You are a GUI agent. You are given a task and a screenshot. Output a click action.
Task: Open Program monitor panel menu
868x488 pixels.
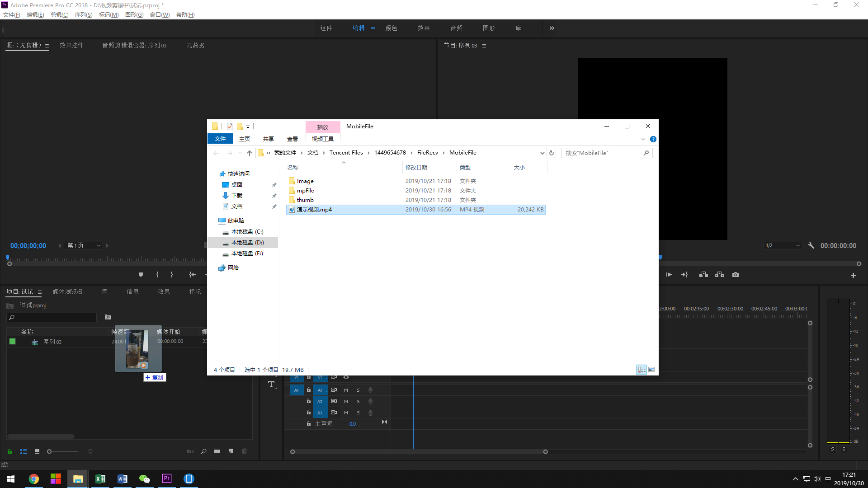[x=484, y=46]
